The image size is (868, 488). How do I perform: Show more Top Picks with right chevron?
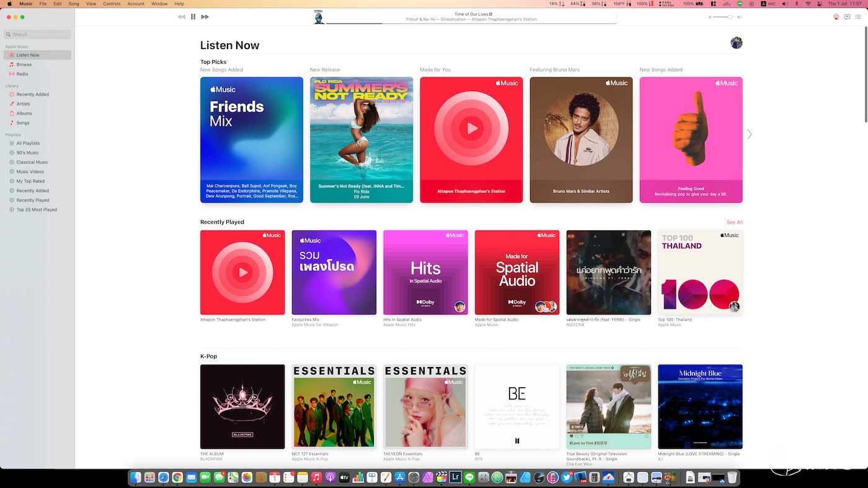tap(749, 135)
